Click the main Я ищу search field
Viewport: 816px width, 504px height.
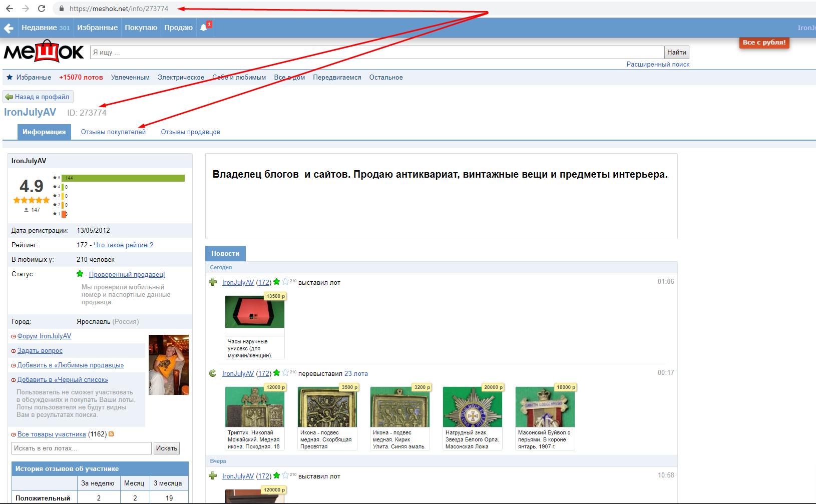click(x=376, y=53)
